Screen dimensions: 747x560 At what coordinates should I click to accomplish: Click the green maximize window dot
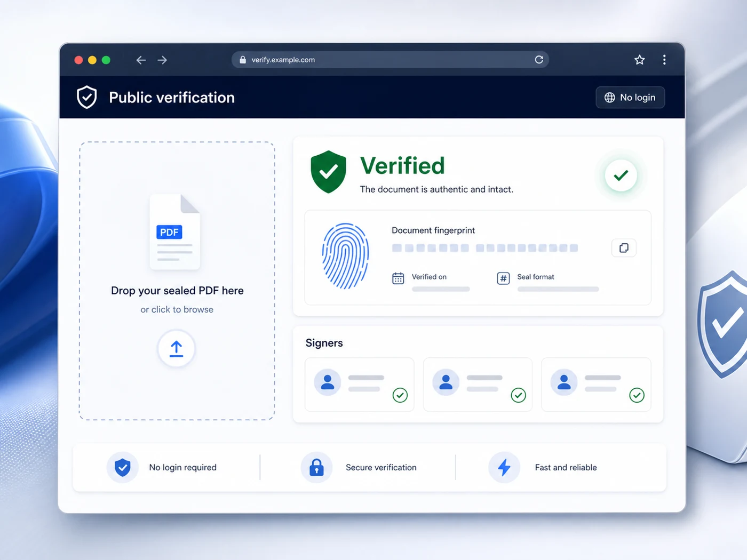click(x=106, y=60)
